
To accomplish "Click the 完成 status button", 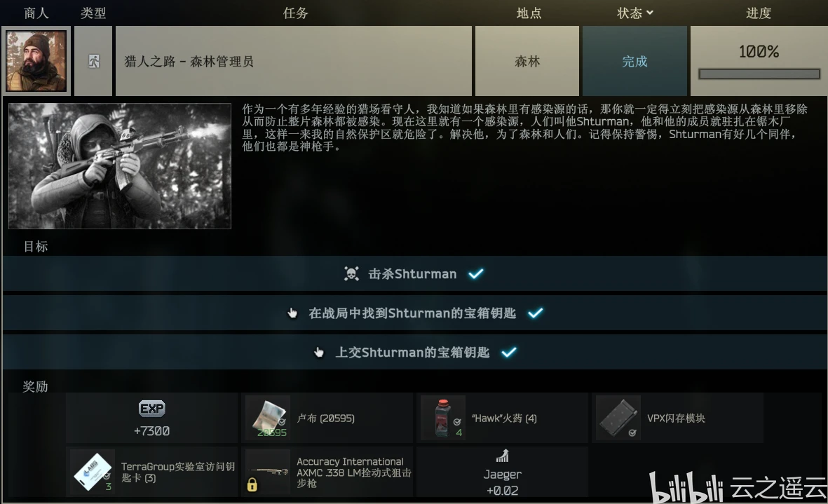I will tap(634, 61).
